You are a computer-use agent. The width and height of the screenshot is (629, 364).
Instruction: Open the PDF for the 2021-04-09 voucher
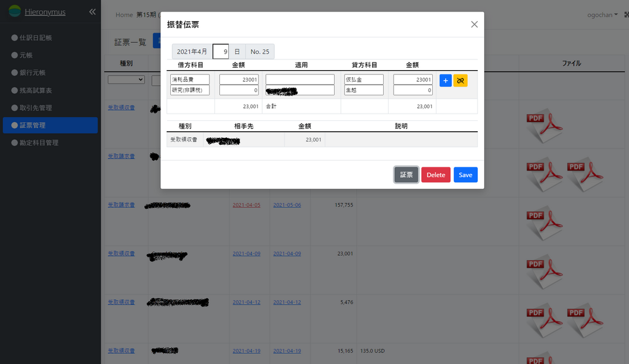point(544,271)
